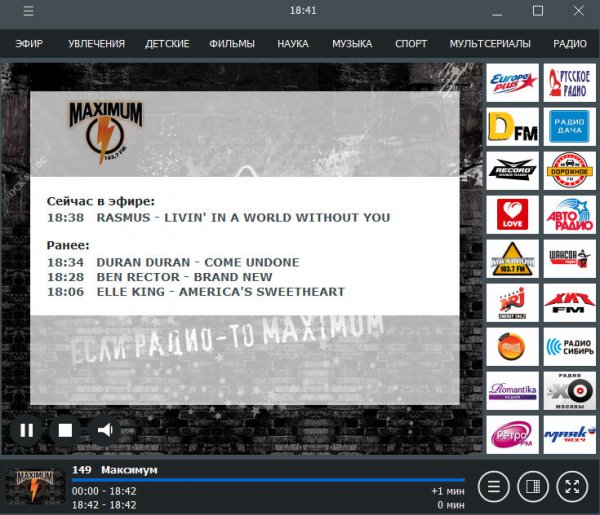The image size is (600, 515).
Task: Switch to the СПОРТ tab
Action: click(x=411, y=44)
